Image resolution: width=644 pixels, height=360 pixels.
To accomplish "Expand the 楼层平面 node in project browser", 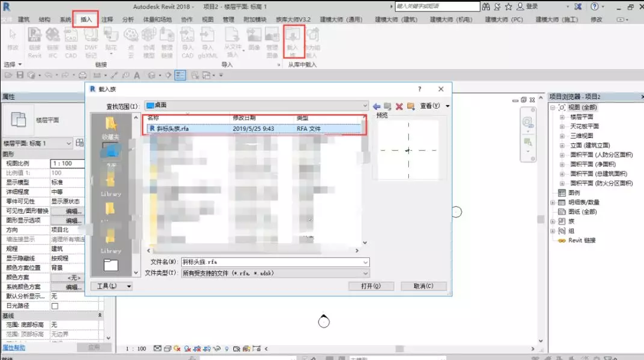I will point(562,117).
